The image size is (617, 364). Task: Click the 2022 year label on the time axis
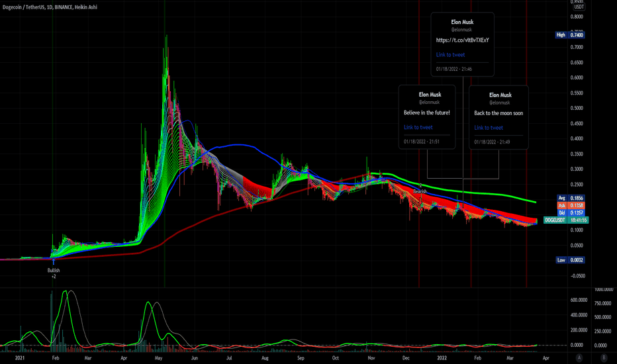[442, 357]
